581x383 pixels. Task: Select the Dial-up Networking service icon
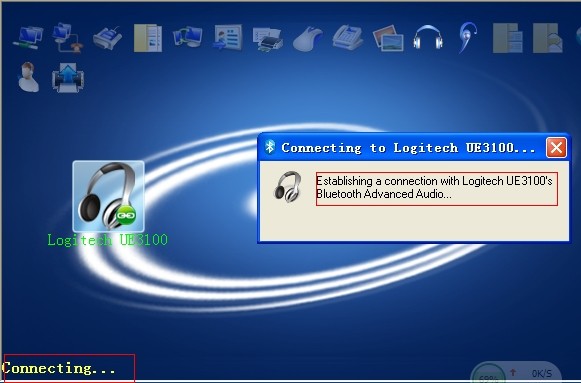click(67, 37)
